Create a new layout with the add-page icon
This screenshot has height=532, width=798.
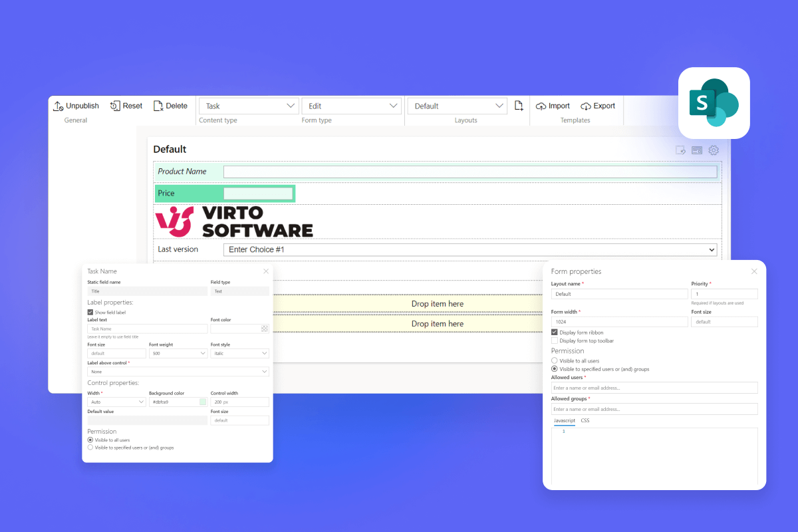[519, 105]
